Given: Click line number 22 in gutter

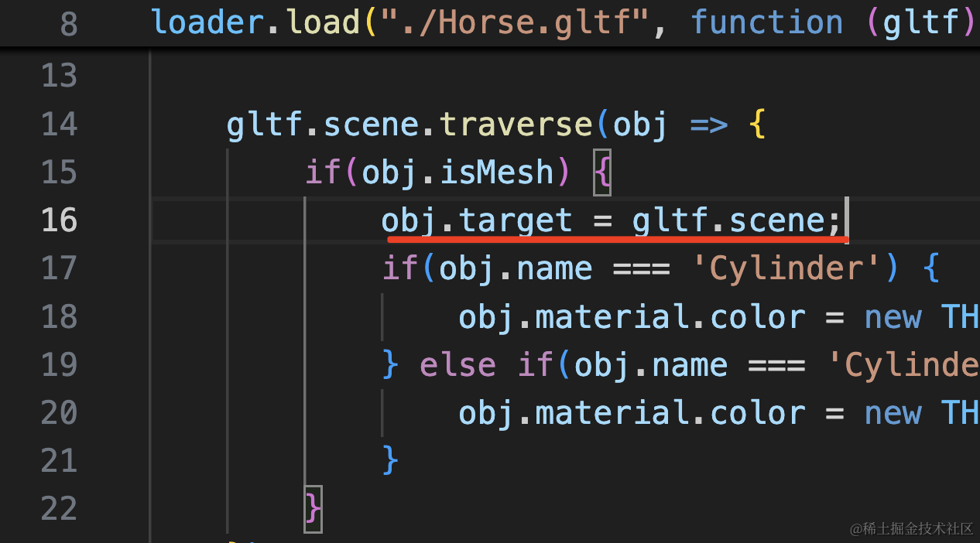Looking at the screenshot, I should tap(59, 508).
